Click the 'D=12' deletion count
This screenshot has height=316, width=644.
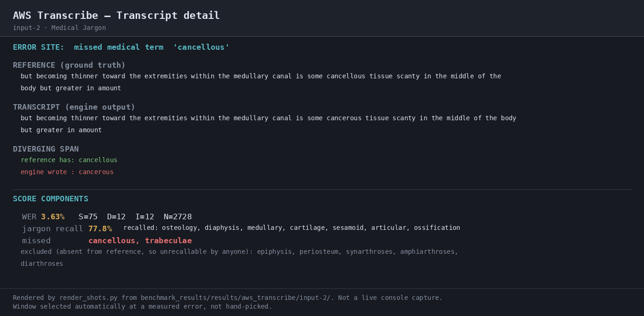point(116,217)
